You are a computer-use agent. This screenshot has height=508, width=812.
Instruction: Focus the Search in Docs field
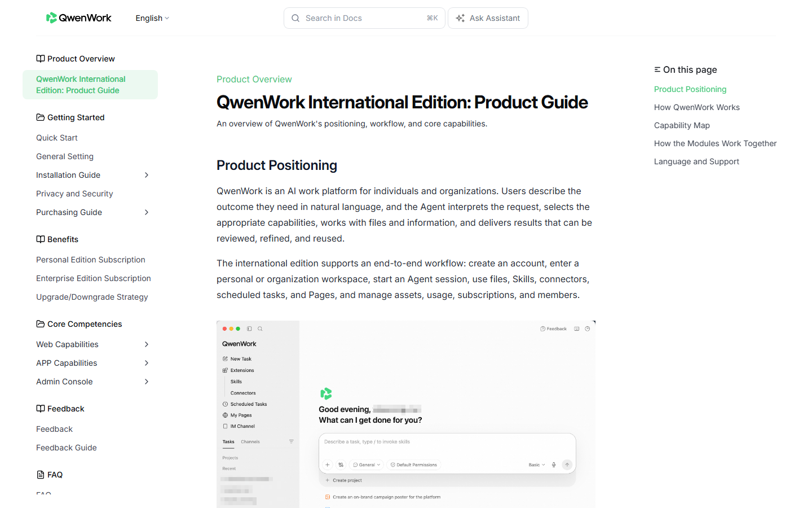[364, 18]
